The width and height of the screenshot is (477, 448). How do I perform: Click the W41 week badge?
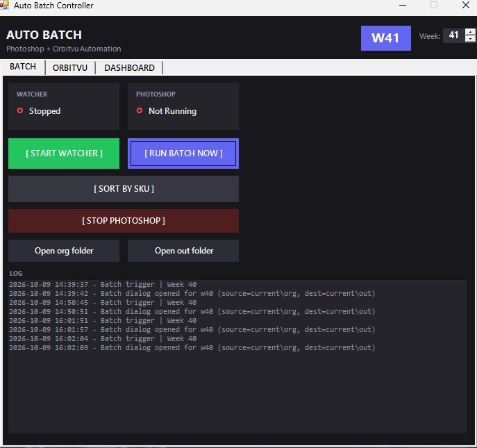coord(386,38)
